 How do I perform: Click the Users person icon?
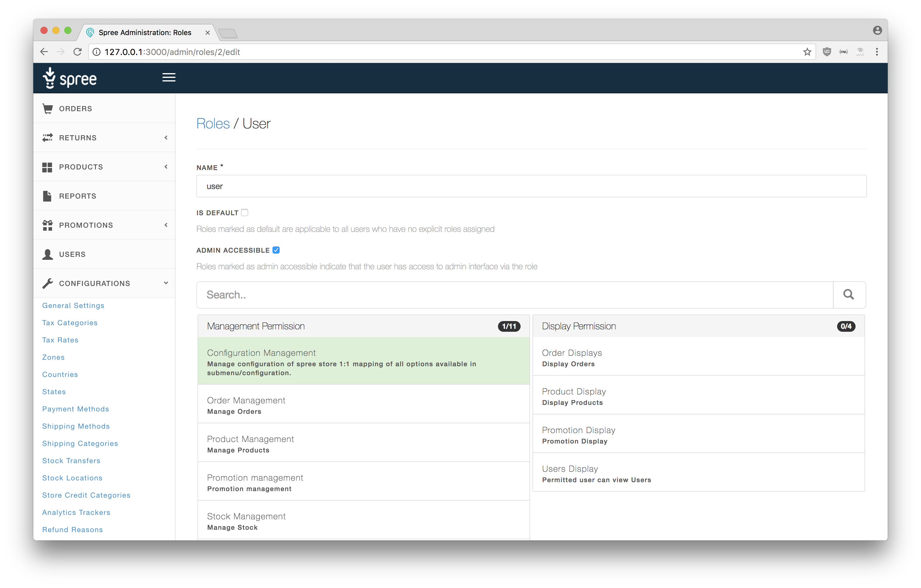[x=47, y=254]
